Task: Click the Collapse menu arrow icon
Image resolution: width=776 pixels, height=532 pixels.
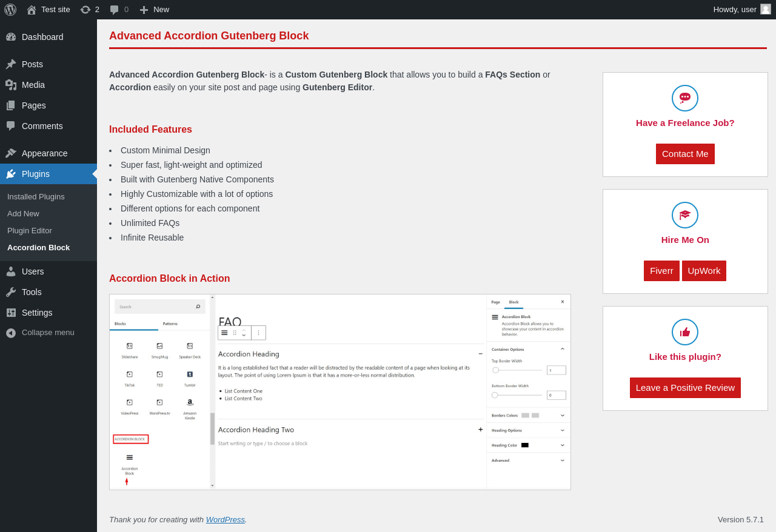Action: 11,333
